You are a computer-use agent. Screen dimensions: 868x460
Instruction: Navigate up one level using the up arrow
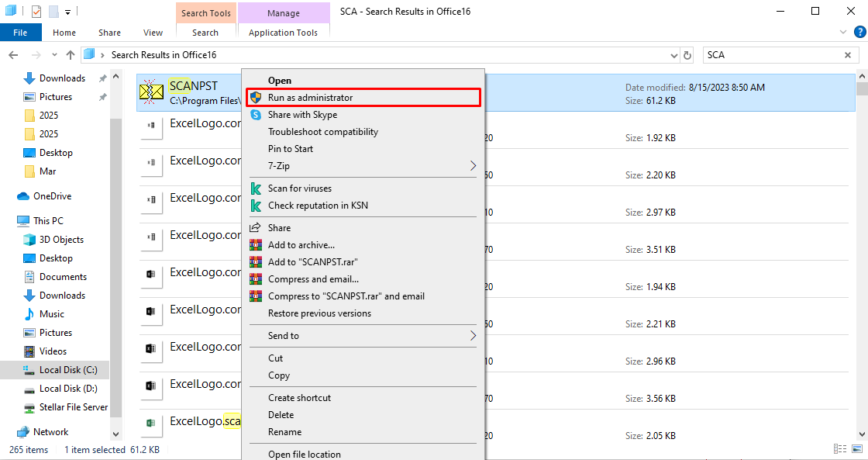coord(70,54)
